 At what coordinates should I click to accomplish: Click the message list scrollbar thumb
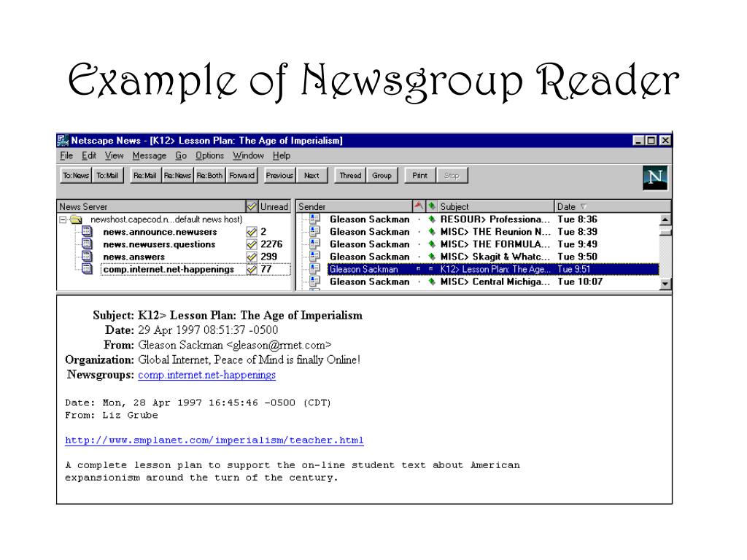point(665,231)
